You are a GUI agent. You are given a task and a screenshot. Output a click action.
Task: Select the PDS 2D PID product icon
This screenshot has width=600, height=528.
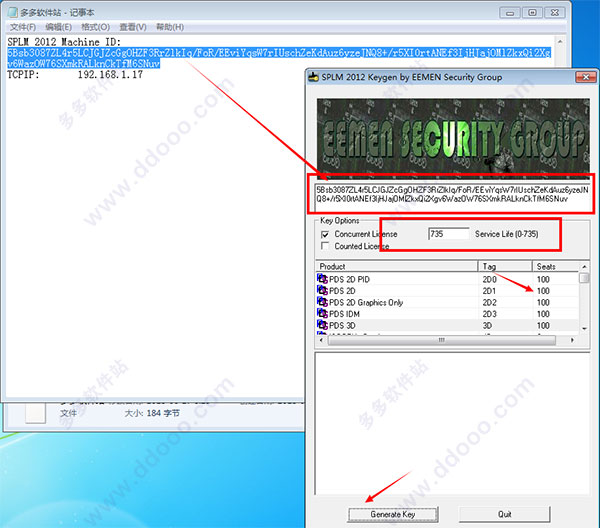pyautogui.click(x=322, y=279)
